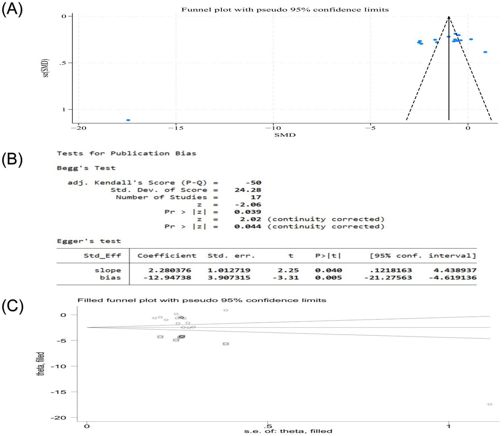Click the 's.e. of: theta, filled' axis label
The width and height of the screenshot is (504, 436).
click(x=288, y=431)
